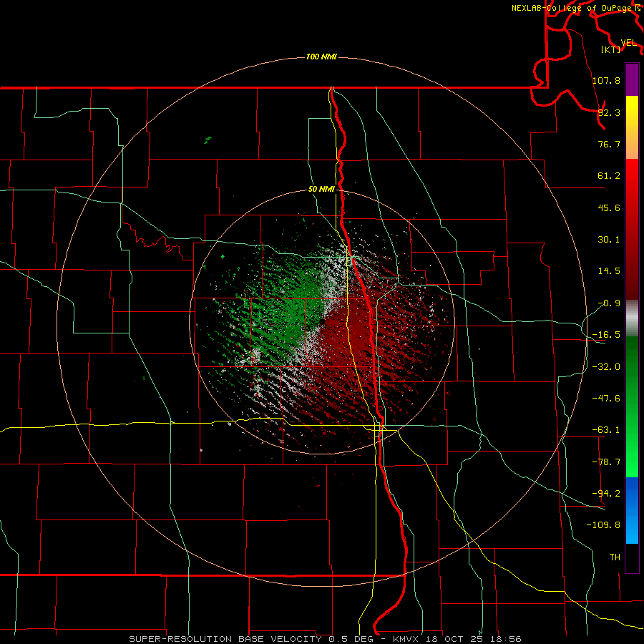Click the VEL label above the color scale
Image resolution: width=644 pixels, height=644 pixels.
point(628,43)
